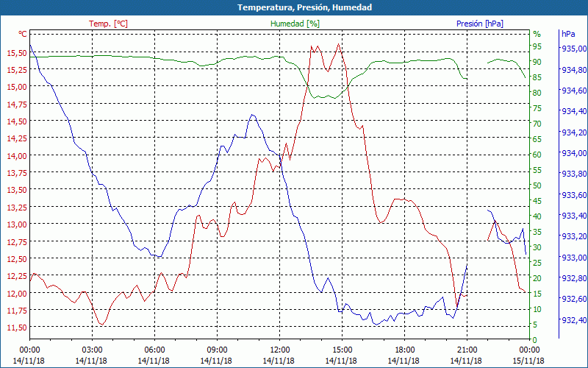The image size is (588, 368).
Task: Click humidity axis value 85
Action: (537, 77)
